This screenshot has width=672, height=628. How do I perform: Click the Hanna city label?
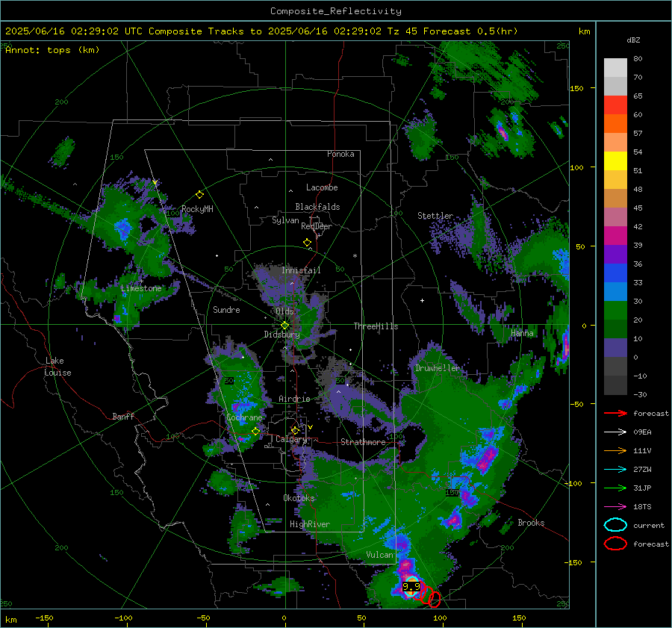point(522,333)
